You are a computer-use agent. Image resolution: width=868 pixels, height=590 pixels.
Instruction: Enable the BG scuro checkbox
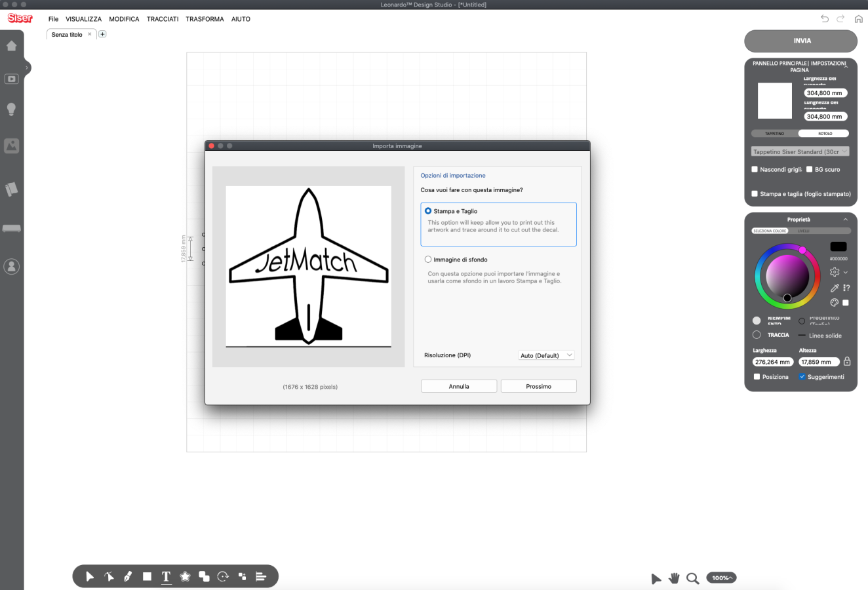pos(810,169)
